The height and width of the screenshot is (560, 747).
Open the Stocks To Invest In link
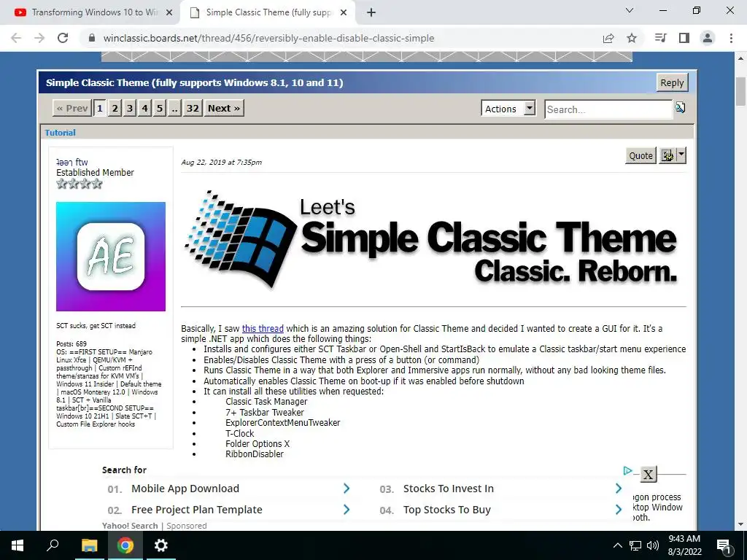[449, 489]
